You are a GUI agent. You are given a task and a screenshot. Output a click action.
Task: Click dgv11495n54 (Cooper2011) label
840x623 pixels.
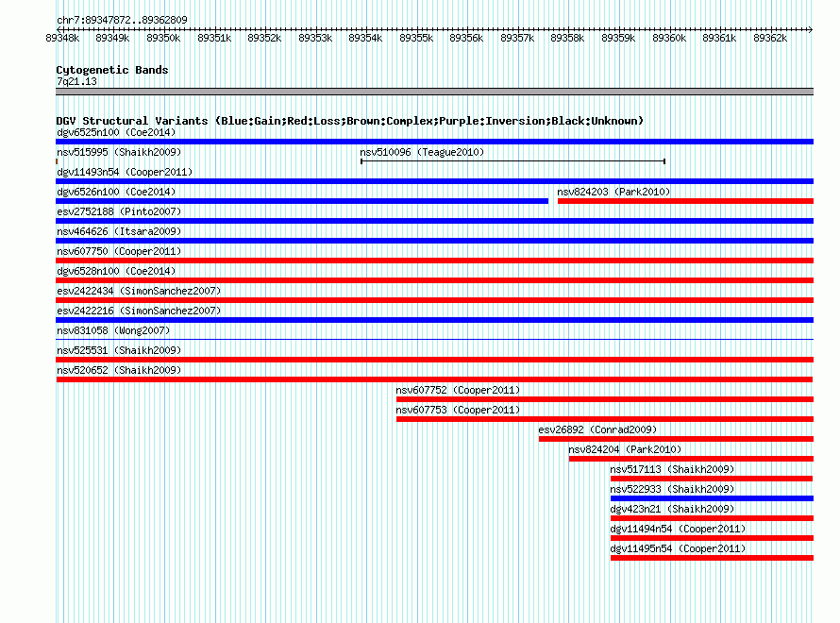coord(678,548)
